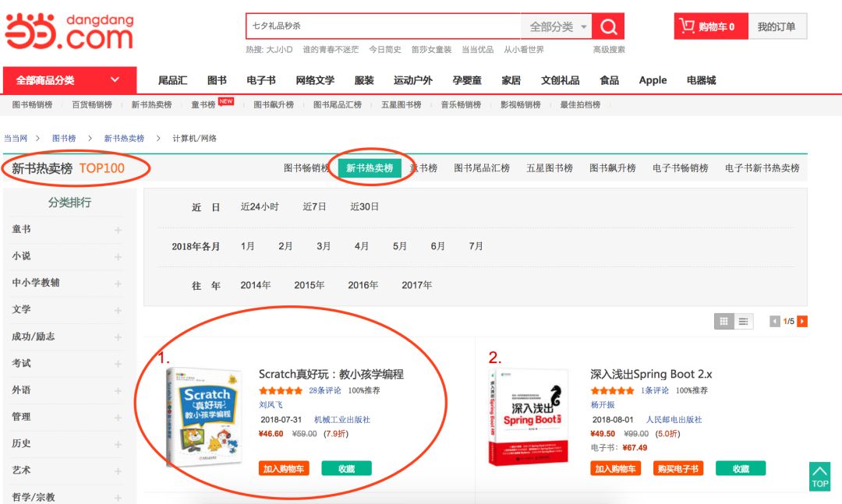Screen dimensions: 842x504
Task: Filter by 近24小时
Action: pos(260,206)
